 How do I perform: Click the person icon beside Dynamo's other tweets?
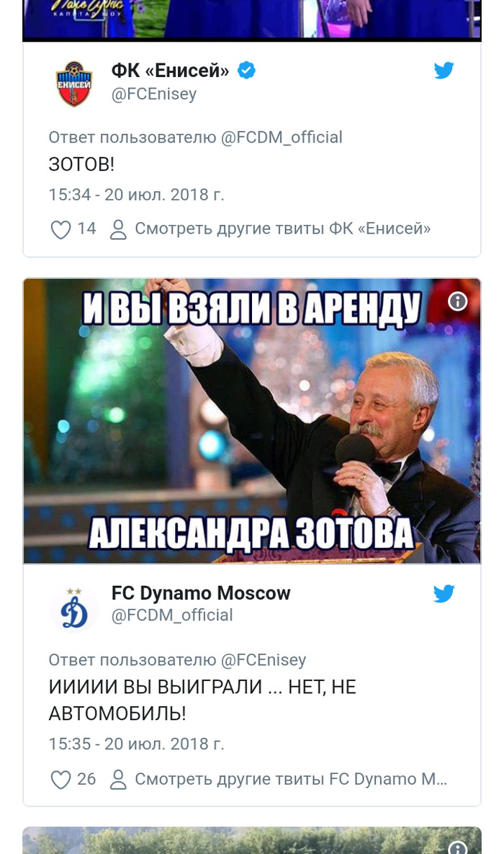click(x=118, y=779)
